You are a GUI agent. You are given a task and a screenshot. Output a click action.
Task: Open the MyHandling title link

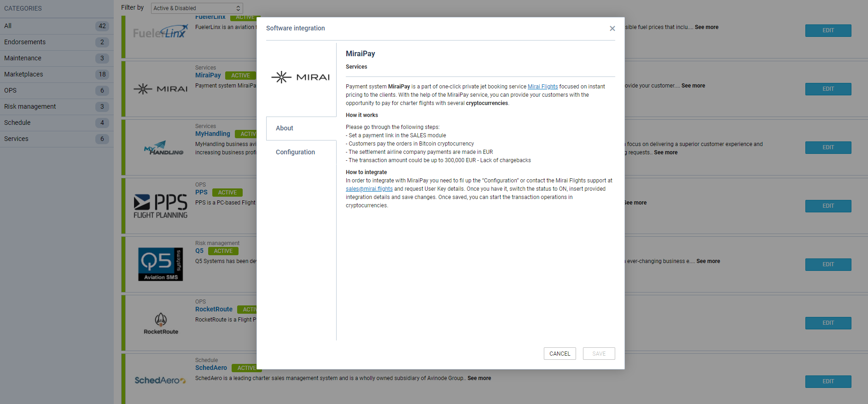pyautogui.click(x=212, y=134)
